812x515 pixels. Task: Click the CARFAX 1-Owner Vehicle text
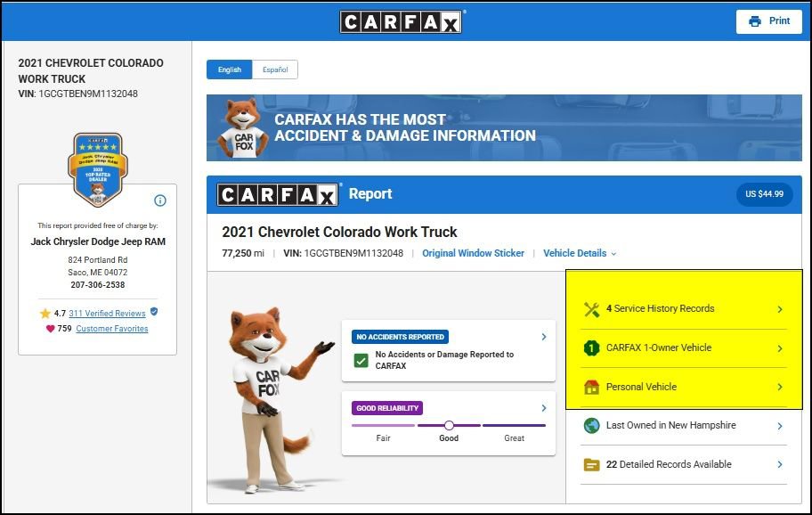point(659,347)
